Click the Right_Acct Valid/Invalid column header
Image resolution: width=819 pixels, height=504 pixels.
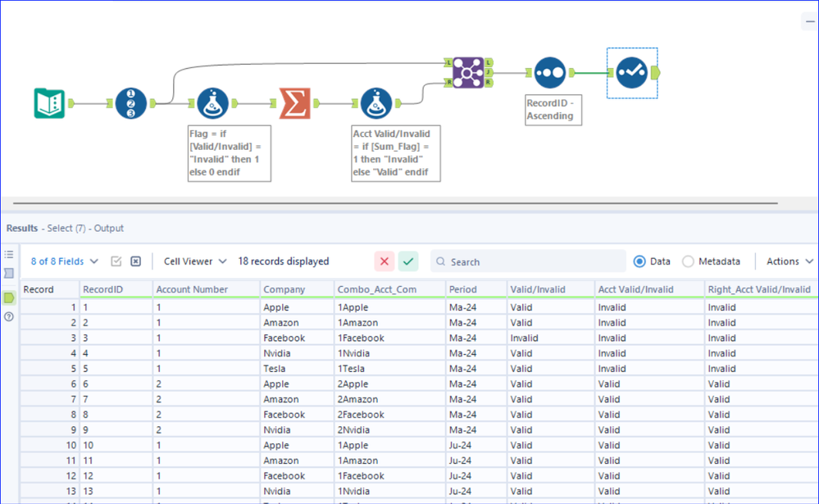click(762, 289)
